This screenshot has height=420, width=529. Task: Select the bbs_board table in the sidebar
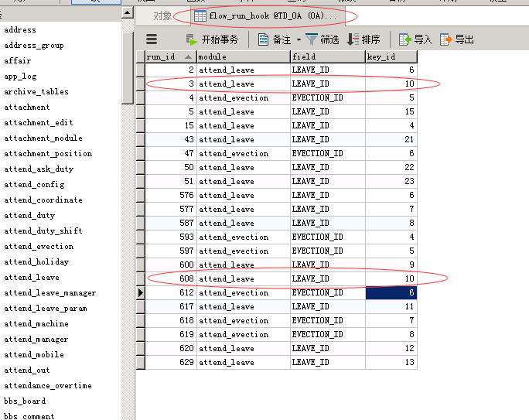point(25,401)
